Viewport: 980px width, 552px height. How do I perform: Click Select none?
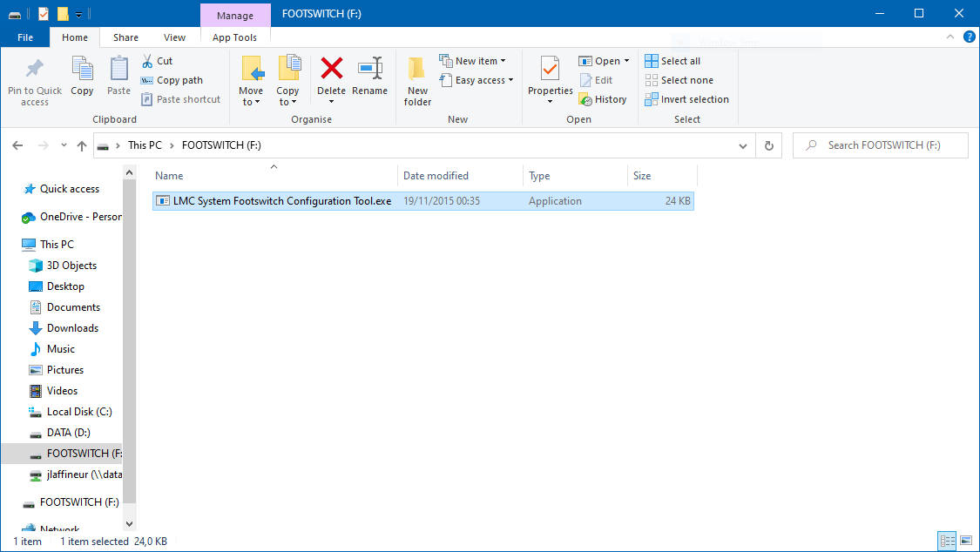click(679, 81)
